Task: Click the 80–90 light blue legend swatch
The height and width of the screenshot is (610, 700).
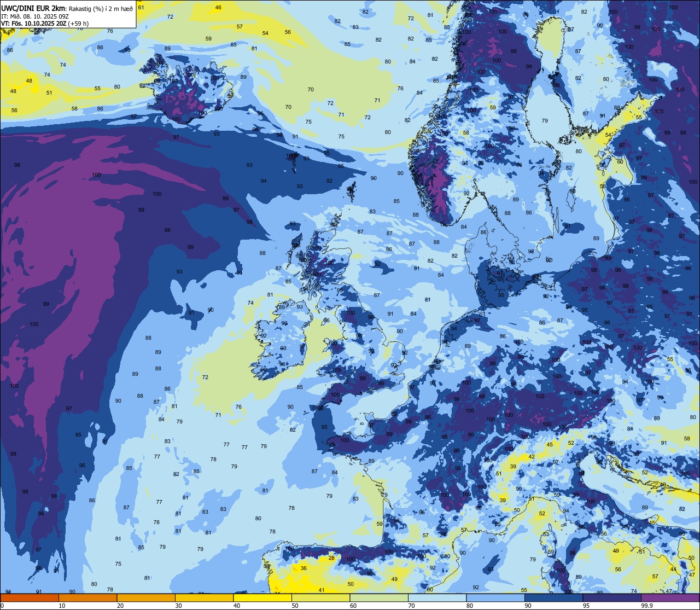Action: [x=495, y=598]
